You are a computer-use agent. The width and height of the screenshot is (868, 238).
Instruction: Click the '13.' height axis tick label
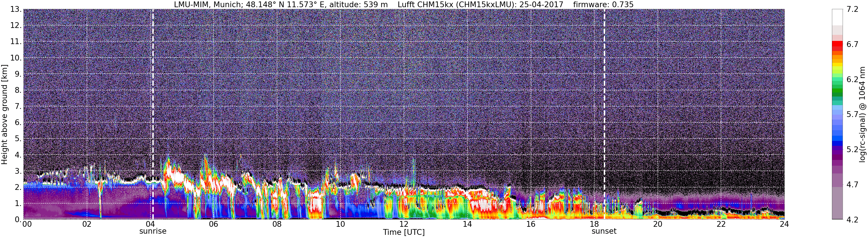[x=16, y=9]
